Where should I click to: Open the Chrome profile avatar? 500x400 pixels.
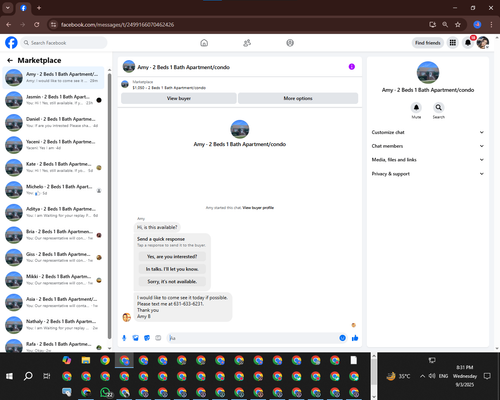point(477,25)
